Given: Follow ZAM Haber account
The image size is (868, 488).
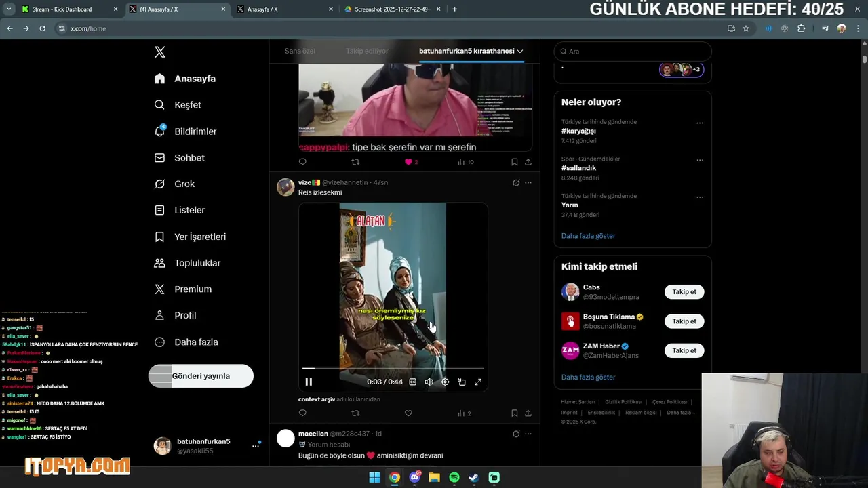Looking at the screenshot, I should click(684, 350).
